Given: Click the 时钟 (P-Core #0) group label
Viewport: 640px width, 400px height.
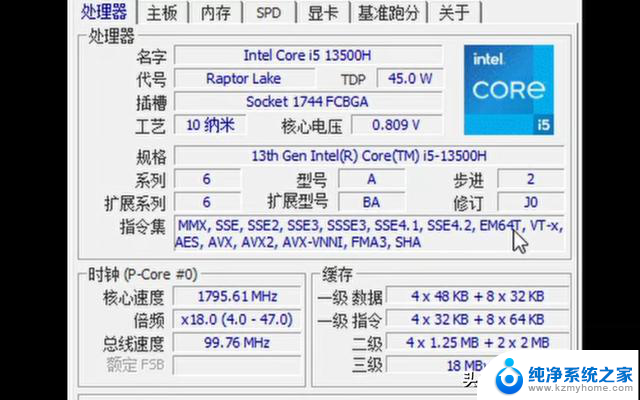Looking at the screenshot, I should point(142,274).
